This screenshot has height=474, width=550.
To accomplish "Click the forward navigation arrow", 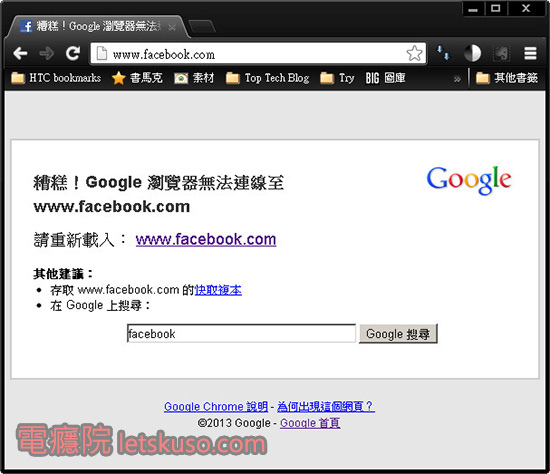I will 46,53.
